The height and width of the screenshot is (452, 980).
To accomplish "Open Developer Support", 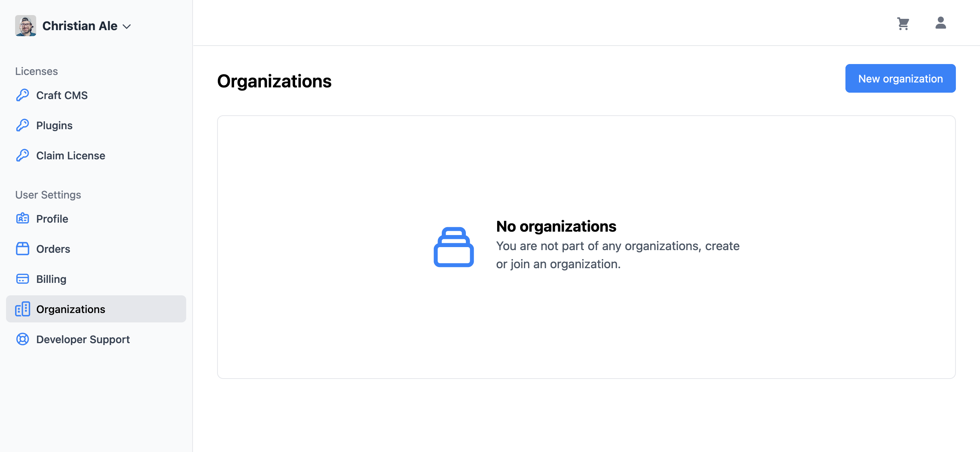I will (96, 339).
